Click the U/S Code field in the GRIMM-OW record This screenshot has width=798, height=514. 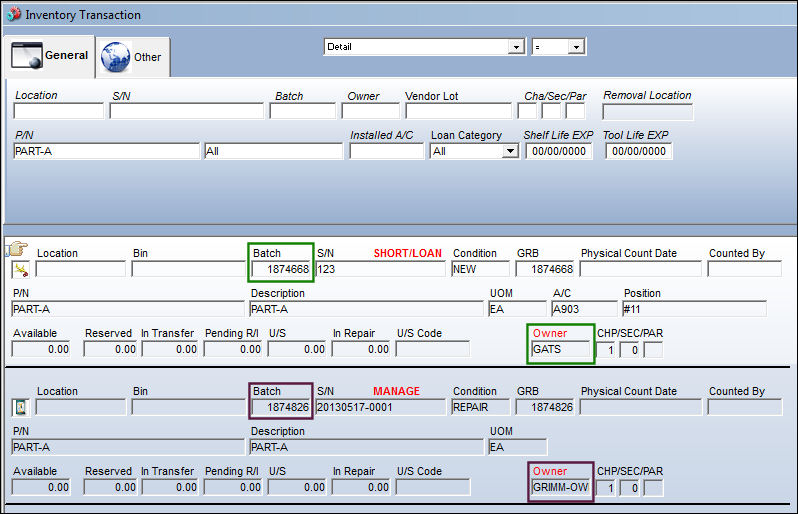coord(433,488)
